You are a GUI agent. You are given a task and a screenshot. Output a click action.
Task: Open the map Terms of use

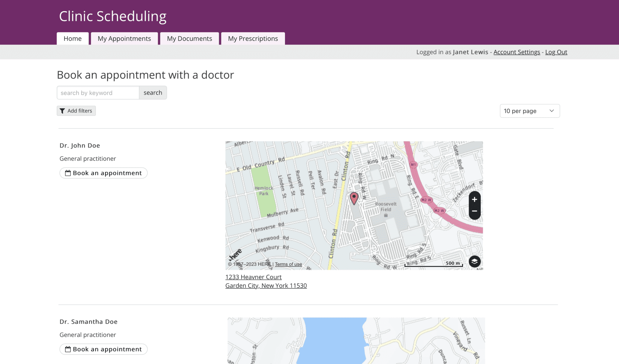(288, 264)
